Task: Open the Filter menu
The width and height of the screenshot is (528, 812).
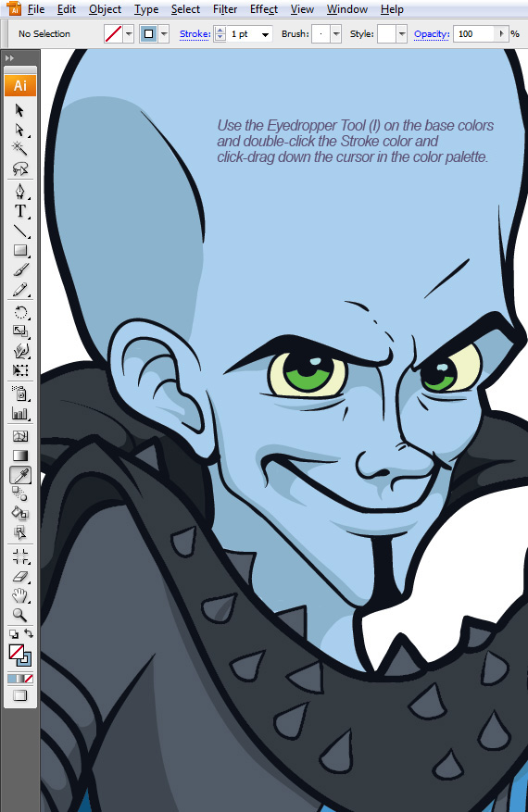Action: tap(225, 9)
